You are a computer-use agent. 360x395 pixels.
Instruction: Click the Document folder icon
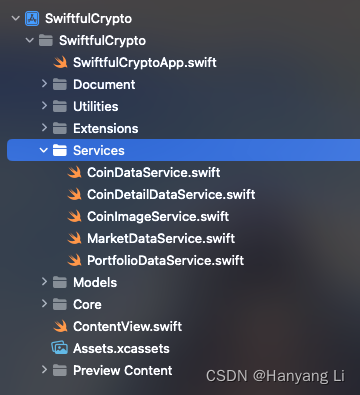(x=60, y=85)
